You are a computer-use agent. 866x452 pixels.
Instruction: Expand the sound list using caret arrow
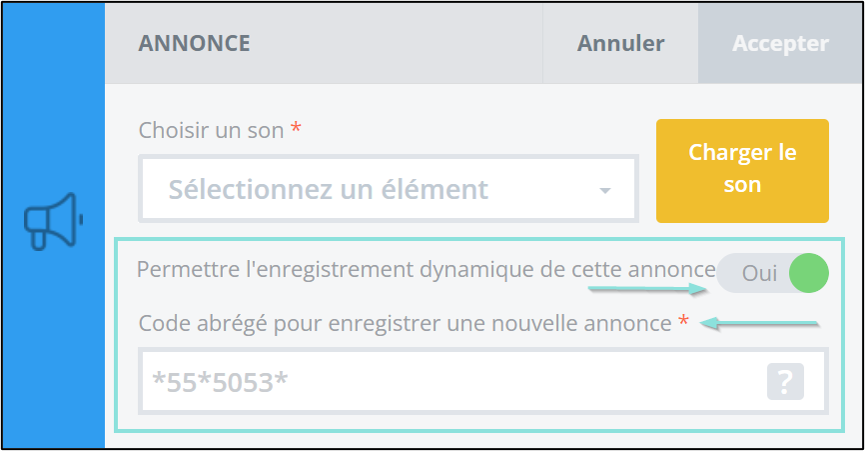pyautogui.click(x=605, y=191)
